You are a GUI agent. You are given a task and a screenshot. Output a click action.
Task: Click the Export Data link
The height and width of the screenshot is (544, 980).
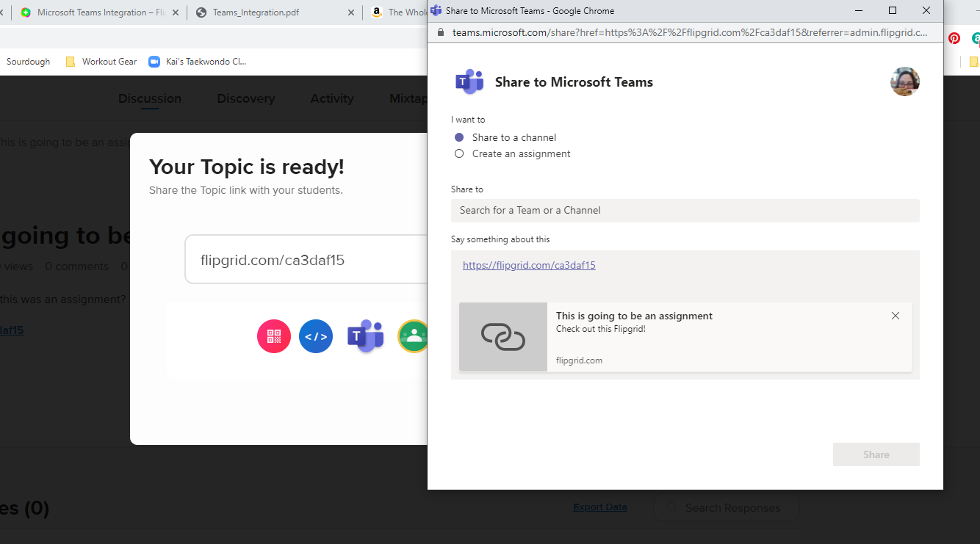(600, 507)
